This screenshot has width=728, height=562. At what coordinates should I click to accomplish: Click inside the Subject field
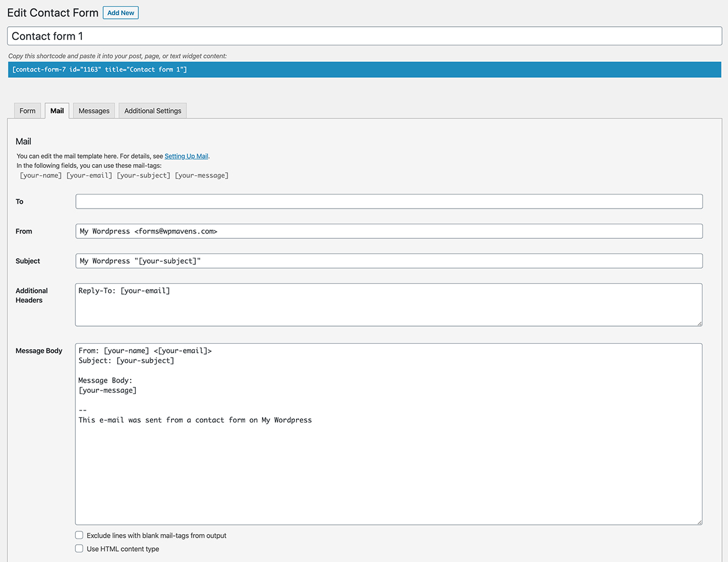388,261
